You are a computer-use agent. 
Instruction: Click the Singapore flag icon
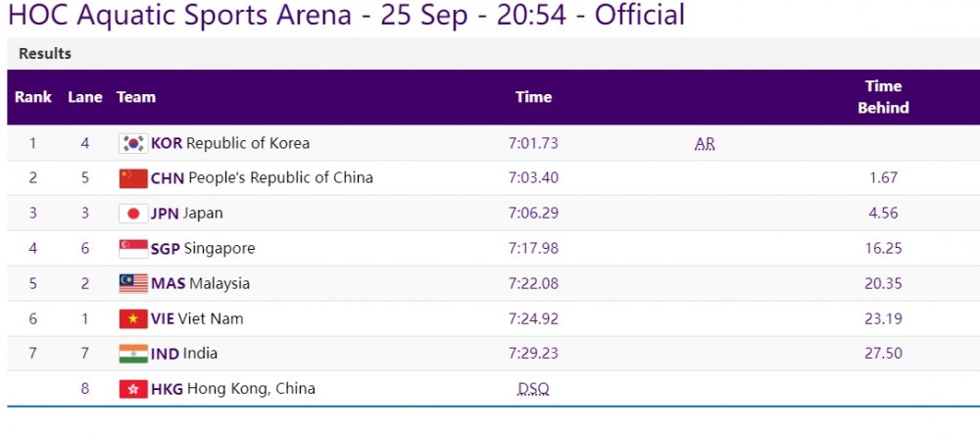click(133, 249)
